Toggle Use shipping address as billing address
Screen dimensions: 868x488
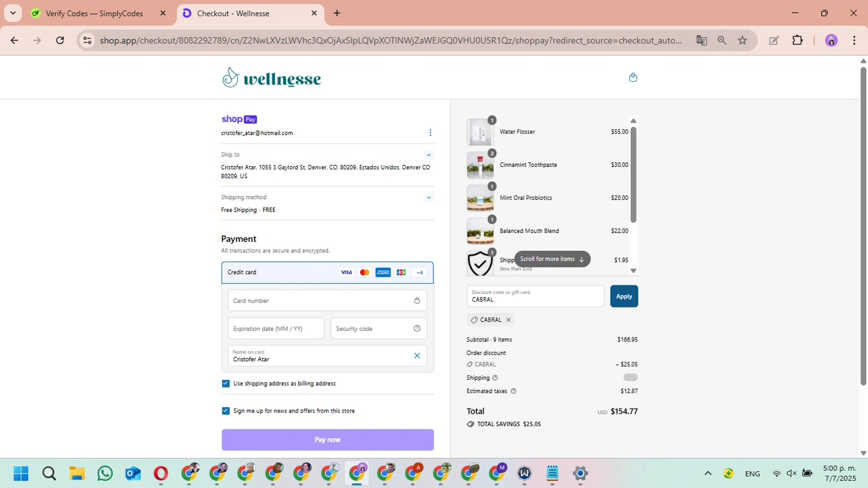(x=226, y=383)
